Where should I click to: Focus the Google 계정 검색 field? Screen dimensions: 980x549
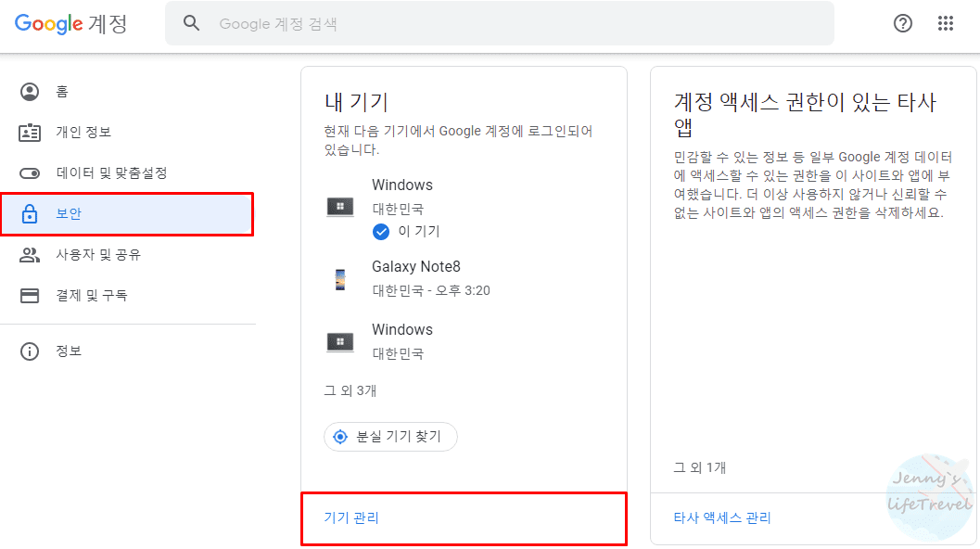[x=500, y=24]
